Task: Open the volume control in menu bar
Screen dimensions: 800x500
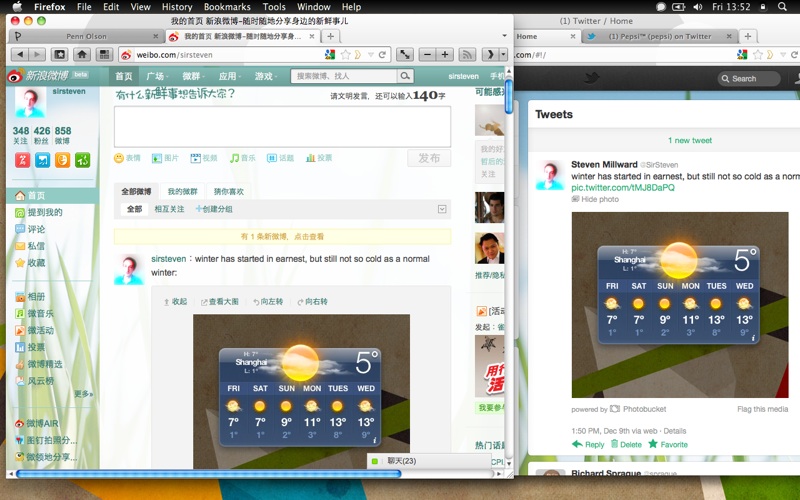Action: tap(698, 7)
